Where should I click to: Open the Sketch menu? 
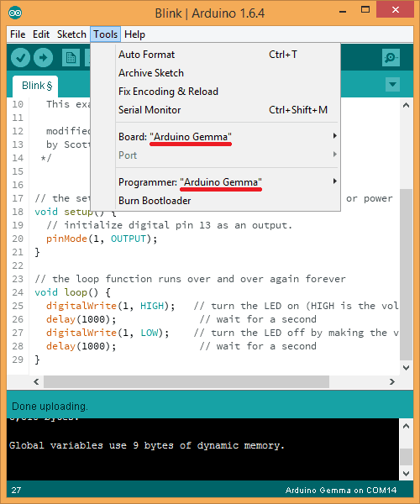coord(71,34)
